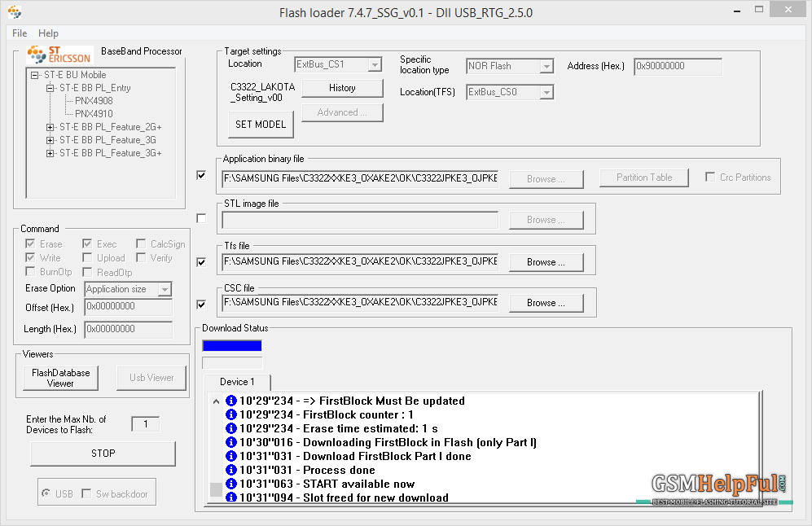This screenshot has width=812, height=526.
Task: Click info icon beside FirstBlock Must Be updated
Action: click(231, 401)
